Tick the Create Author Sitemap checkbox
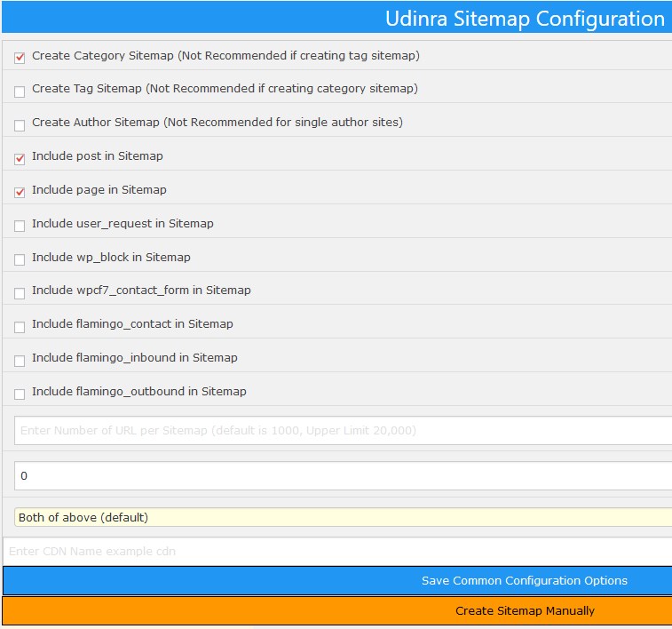Image resolution: width=672 pixels, height=629 pixels. pos(20,125)
